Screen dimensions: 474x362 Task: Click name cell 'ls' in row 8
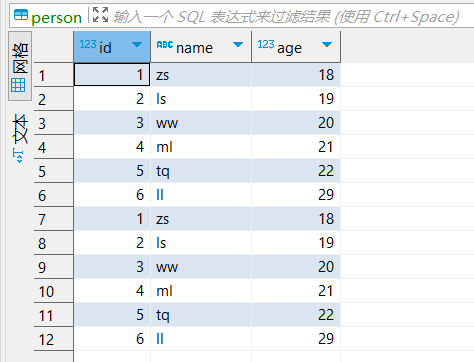(201, 243)
